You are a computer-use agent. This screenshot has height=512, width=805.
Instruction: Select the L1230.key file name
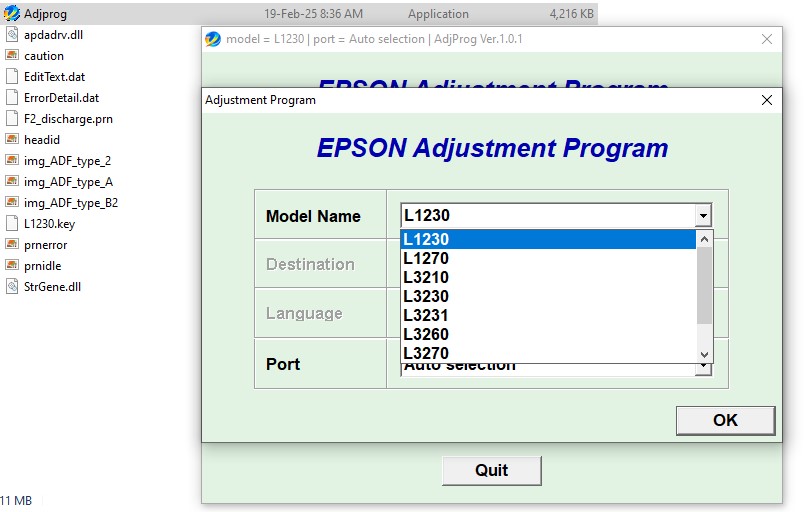click(x=49, y=224)
